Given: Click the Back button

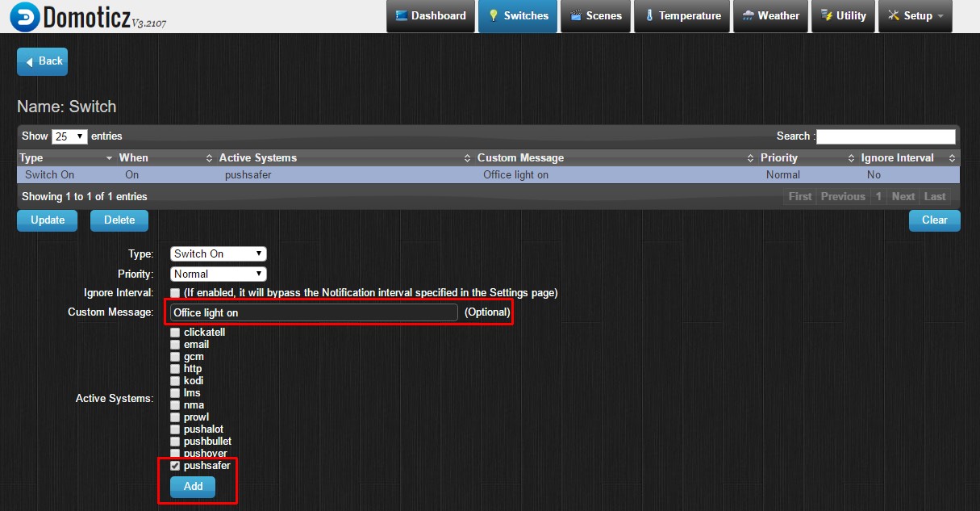Looking at the screenshot, I should click(43, 61).
